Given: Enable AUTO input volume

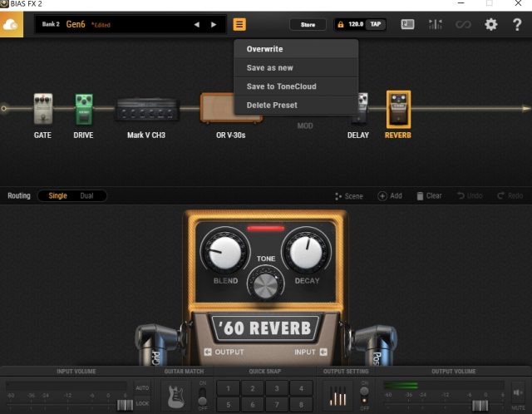Looking at the screenshot, I should pos(142,388).
